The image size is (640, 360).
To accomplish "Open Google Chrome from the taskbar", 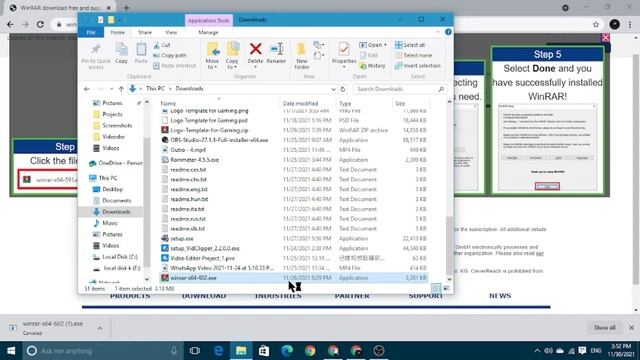I will click(x=310, y=351).
